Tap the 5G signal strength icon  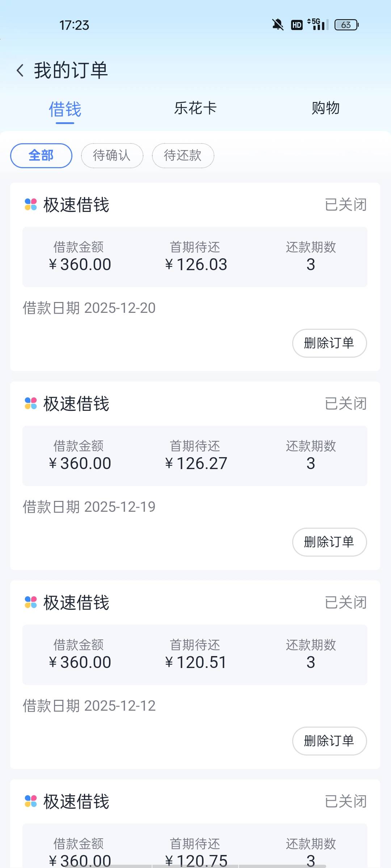point(318,25)
